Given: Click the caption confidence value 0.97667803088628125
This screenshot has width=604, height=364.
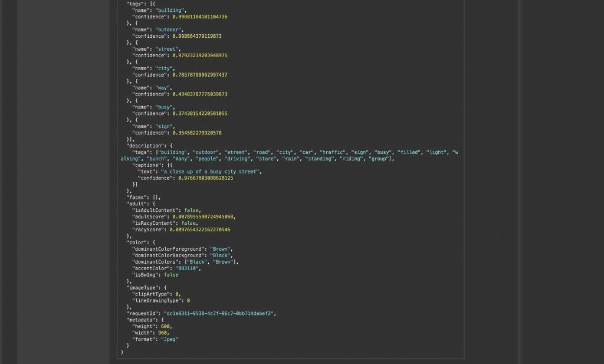Looking at the screenshot, I should tap(205, 178).
